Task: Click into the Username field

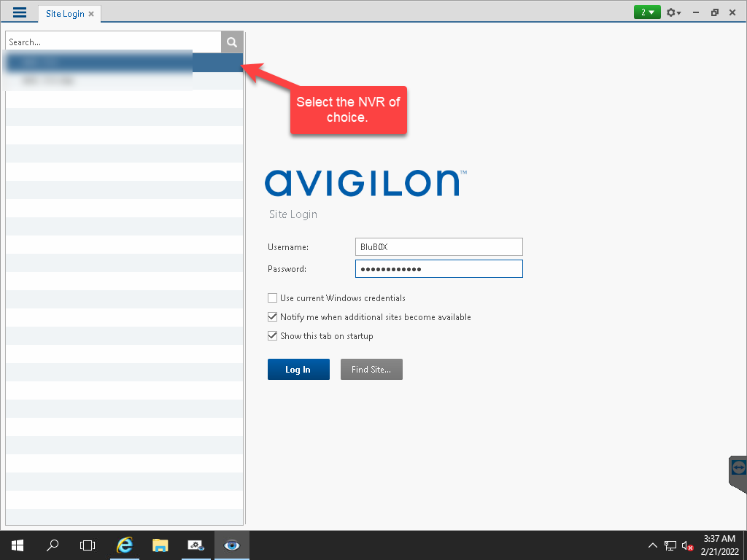Action: [x=438, y=247]
